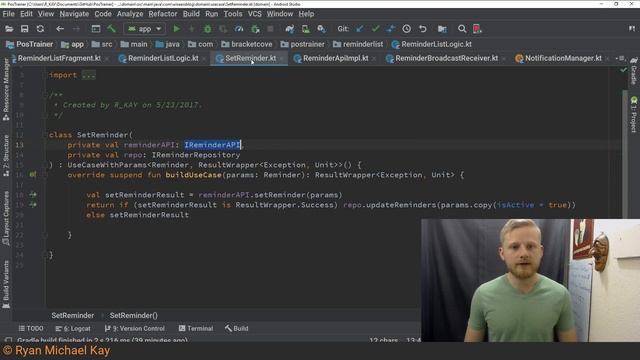Open the Refactor menu
640x360 pixels.
[x=162, y=14]
